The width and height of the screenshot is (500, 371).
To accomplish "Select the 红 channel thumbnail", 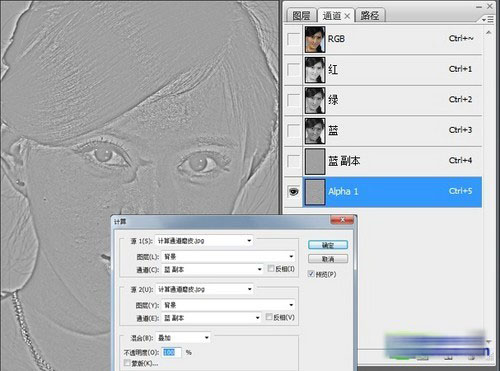I will click(315, 70).
